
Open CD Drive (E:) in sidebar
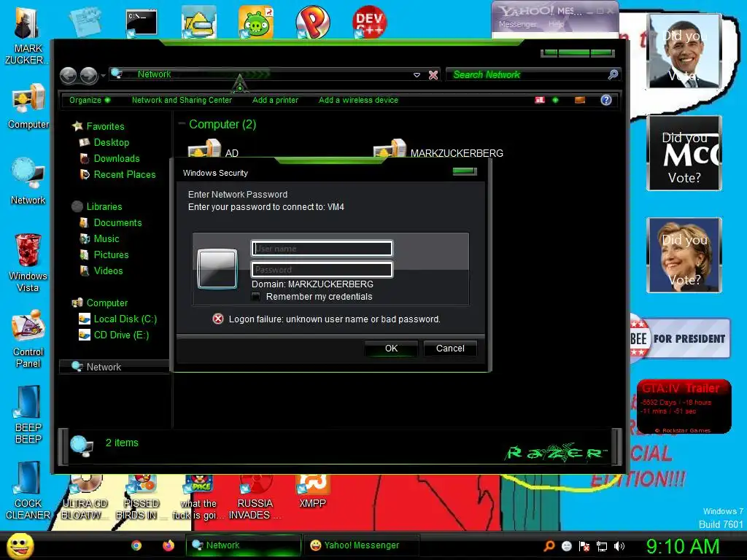coord(114,335)
